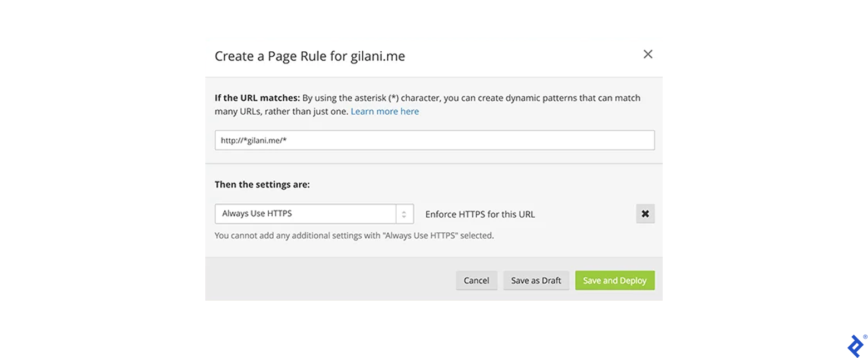Open the Learn more here link
Viewport: 868px width, 358px height.
tap(384, 111)
